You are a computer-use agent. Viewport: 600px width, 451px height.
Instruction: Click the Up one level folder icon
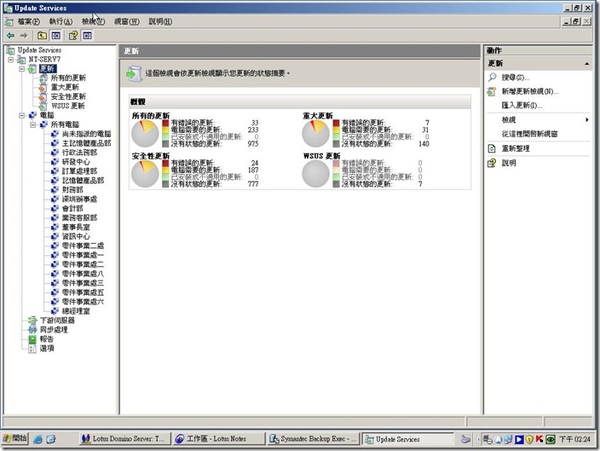point(42,36)
